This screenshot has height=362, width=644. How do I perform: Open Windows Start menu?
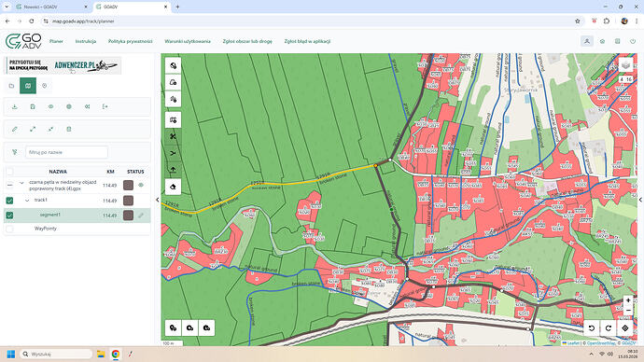pyautogui.click(x=11, y=354)
